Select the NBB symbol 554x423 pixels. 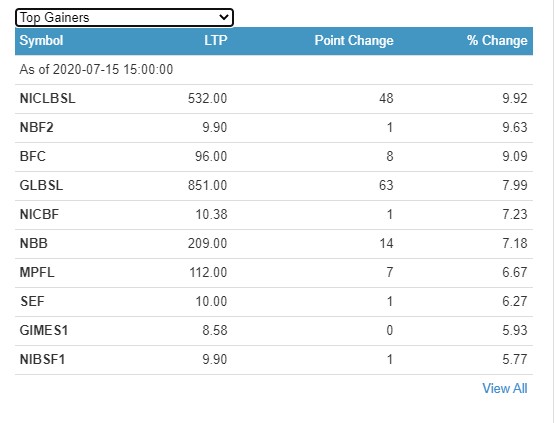tap(34, 243)
